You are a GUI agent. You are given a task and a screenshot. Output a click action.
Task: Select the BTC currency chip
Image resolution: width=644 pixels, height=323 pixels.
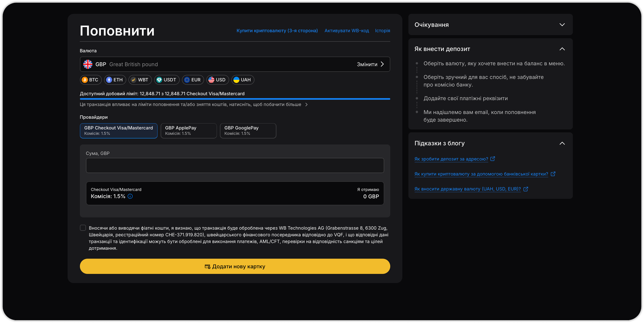click(x=91, y=80)
